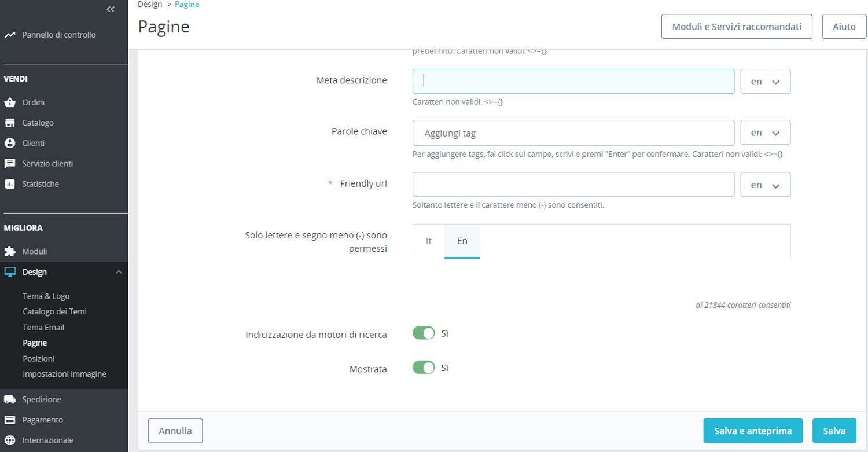Click Salva e anteprima button
This screenshot has height=452, width=868.
(753, 431)
